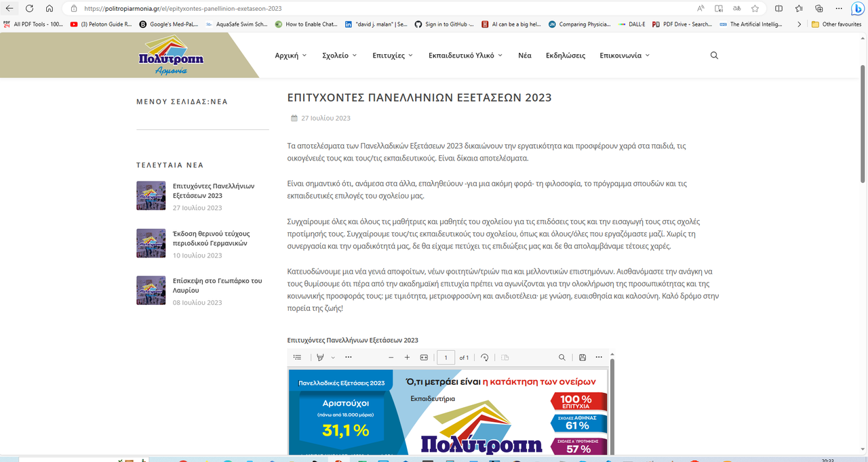Open the Favourites list icon in the browser toolbar
This screenshot has height=462, width=868.
tap(799, 8)
